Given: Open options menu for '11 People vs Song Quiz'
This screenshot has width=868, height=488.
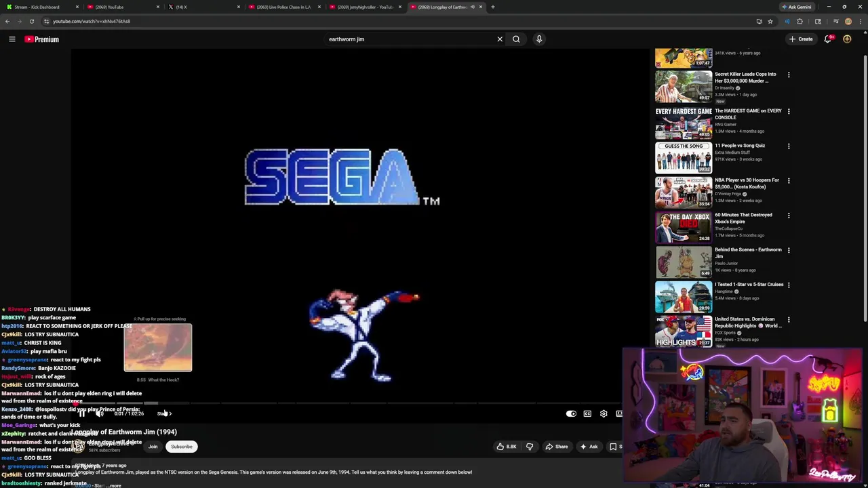Looking at the screenshot, I should pyautogui.click(x=789, y=146).
